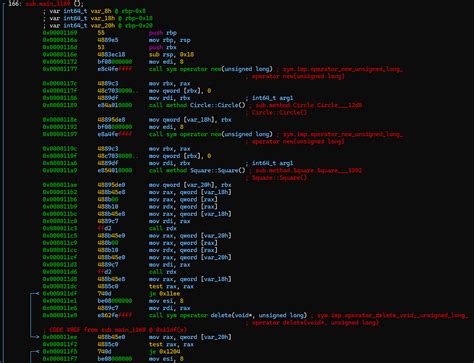Click the red comment 'Square::Square()'
This screenshot has height=363, width=474.
click(x=279, y=178)
